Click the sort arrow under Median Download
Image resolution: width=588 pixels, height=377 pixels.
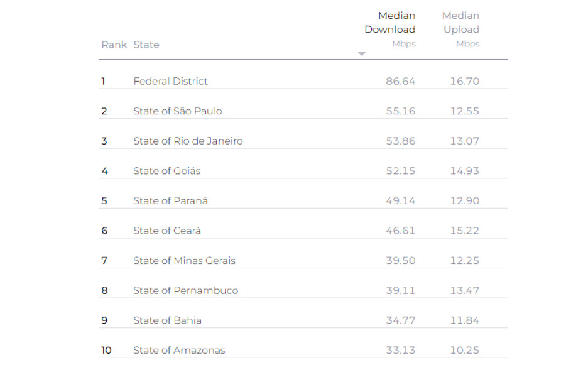coord(361,53)
